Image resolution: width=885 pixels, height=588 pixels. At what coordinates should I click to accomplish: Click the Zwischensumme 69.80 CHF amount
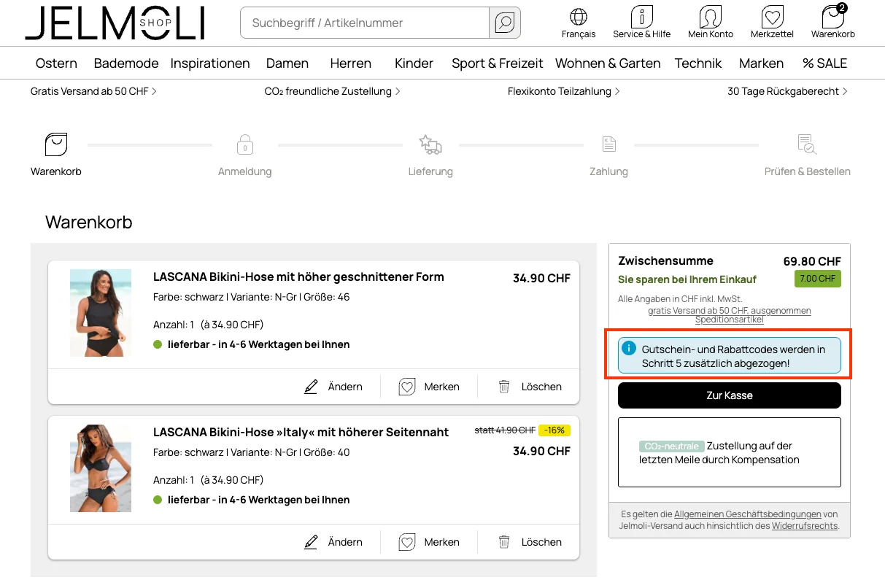tap(812, 261)
